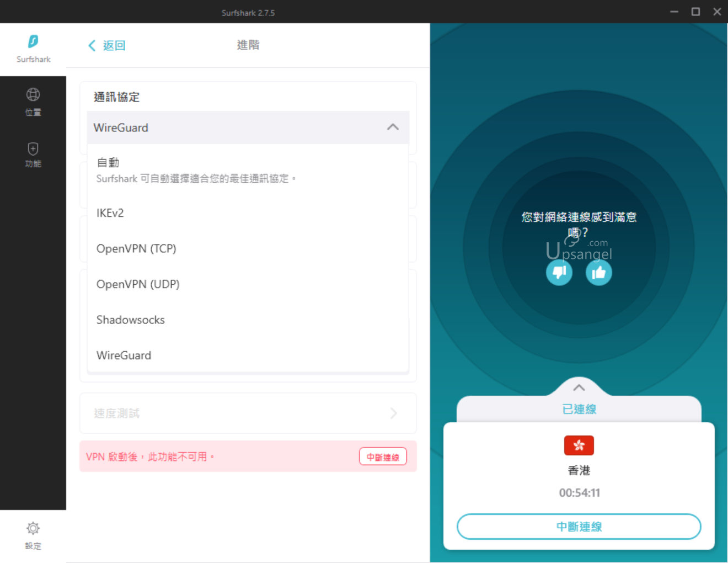Expand 速度測試 with its right chevron

393,413
